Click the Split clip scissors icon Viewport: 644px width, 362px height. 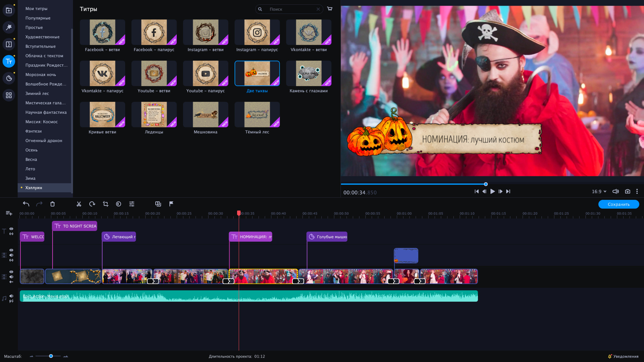point(79,204)
